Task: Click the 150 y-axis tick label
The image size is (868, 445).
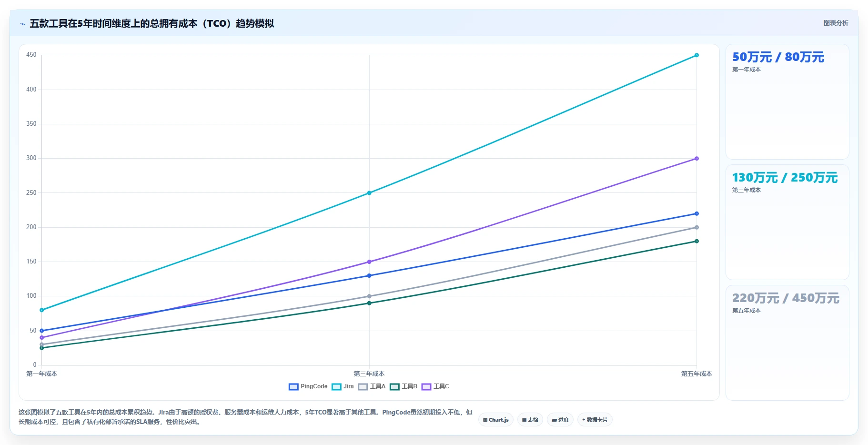Action: tap(31, 262)
